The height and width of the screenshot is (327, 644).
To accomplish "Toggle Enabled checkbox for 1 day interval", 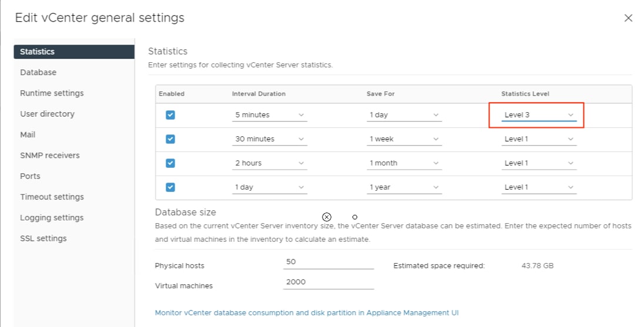I will (x=170, y=187).
